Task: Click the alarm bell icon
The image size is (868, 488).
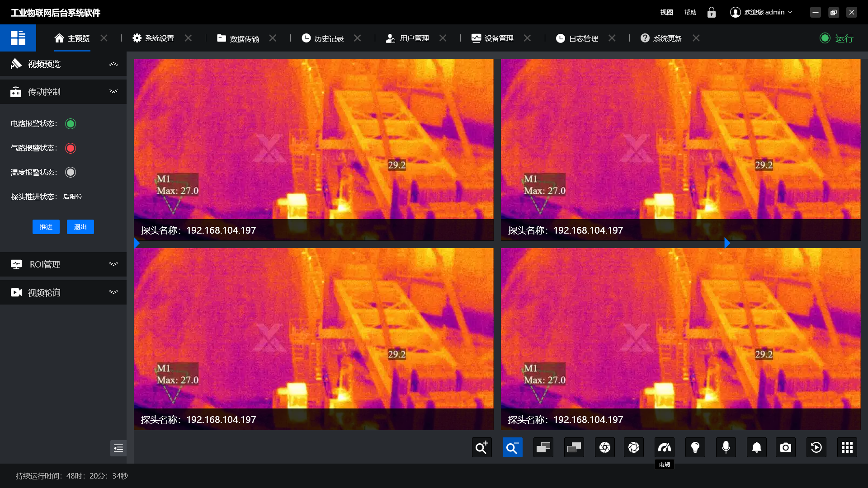Action: [x=756, y=447]
